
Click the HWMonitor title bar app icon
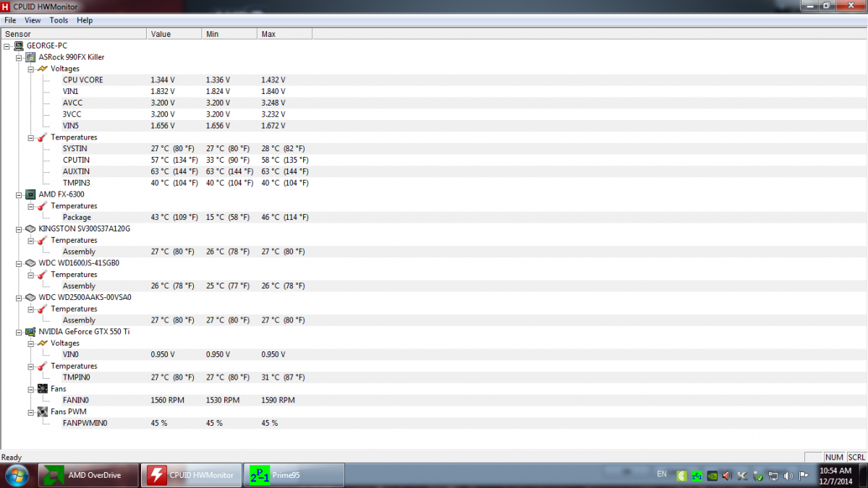(7, 6)
